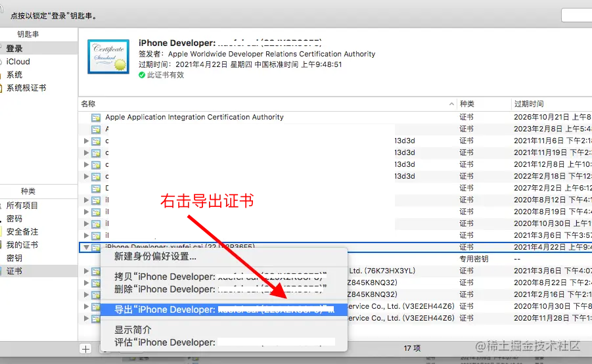Select 我的证书 category in sidebar
Screen dimensions: 592x364
click(x=39, y=245)
